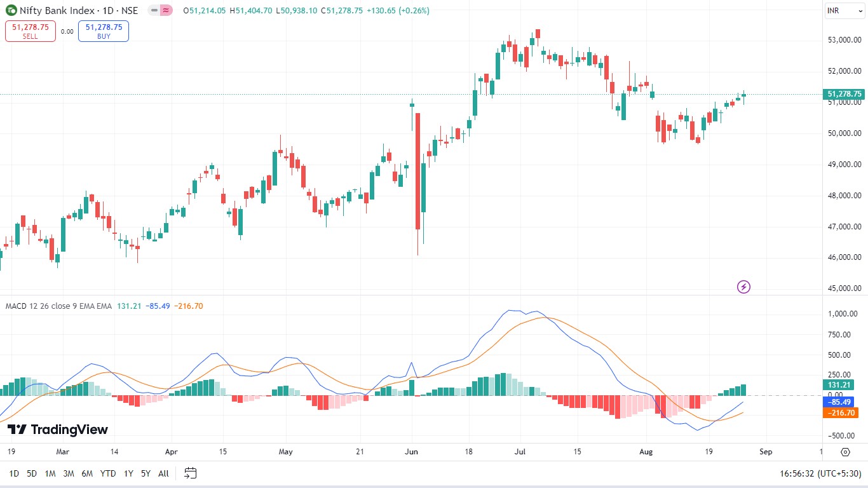
Task: Open the TradingView logo link
Action: pos(58,430)
